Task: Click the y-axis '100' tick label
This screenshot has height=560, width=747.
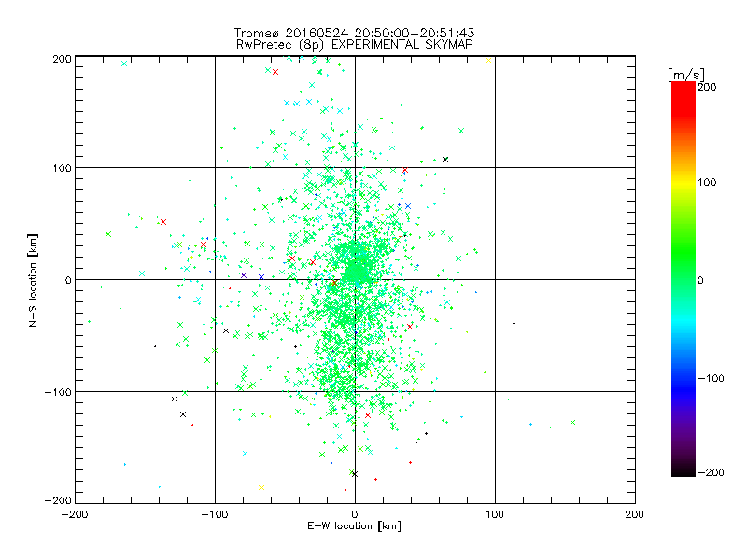Action: 62,168
